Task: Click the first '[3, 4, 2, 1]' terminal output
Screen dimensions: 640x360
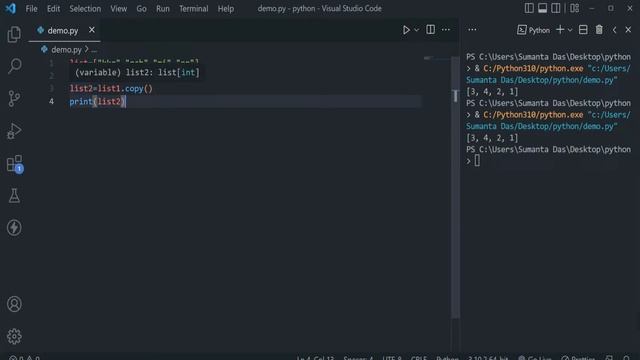Action: 492,91
